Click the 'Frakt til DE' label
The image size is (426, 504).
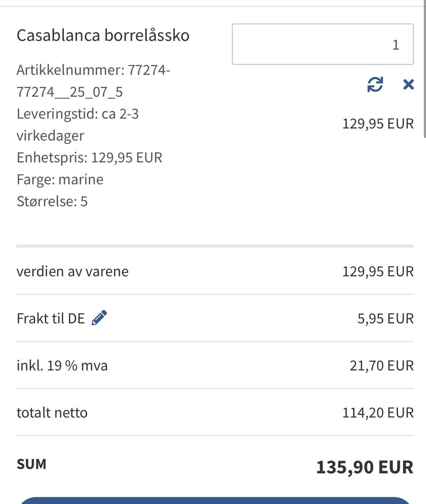pyautogui.click(x=51, y=318)
